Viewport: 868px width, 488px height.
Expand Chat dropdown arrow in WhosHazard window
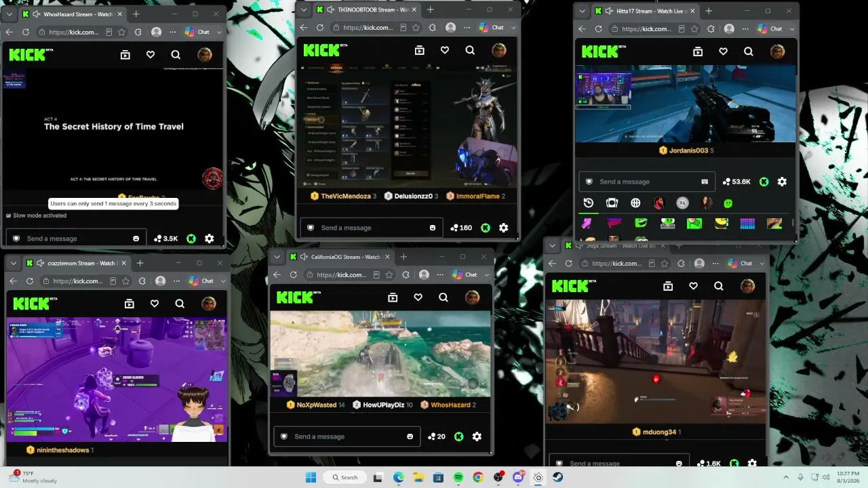point(219,32)
